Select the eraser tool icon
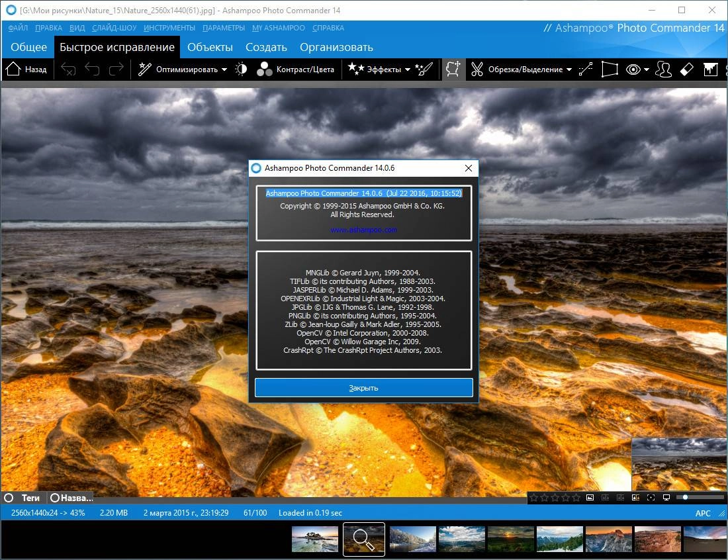Viewport: 728px width, 560px height. click(687, 70)
